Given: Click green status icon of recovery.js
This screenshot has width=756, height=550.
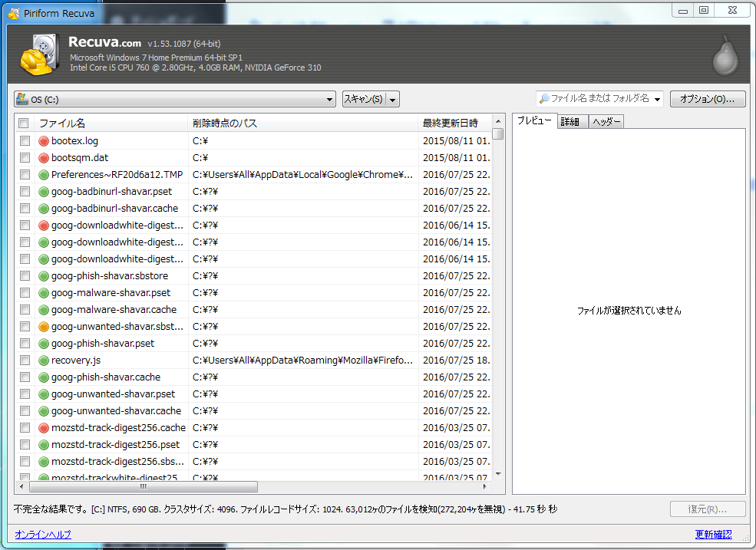Looking at the screenshot, I should click(x=44, y=360).
